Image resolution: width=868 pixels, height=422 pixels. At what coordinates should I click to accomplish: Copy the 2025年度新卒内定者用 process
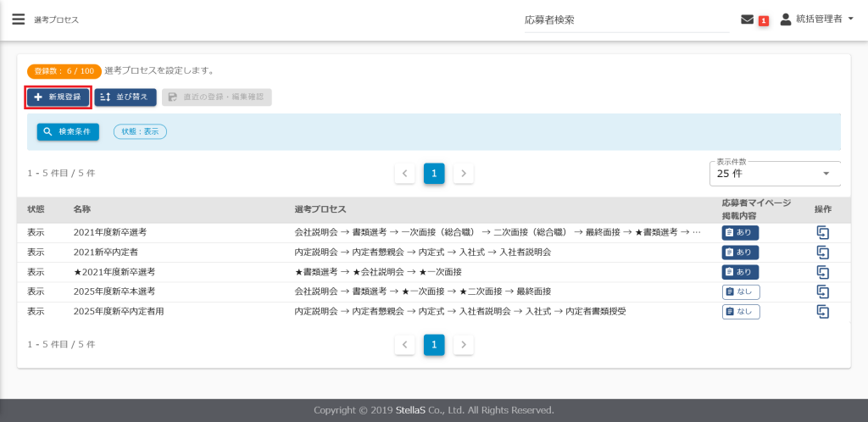[822, 311]
